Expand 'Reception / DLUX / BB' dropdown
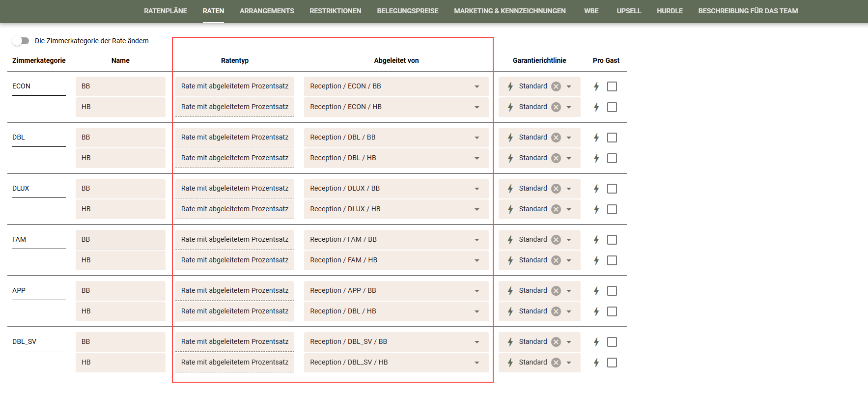 pyautogui.click(x=396, y=189)
